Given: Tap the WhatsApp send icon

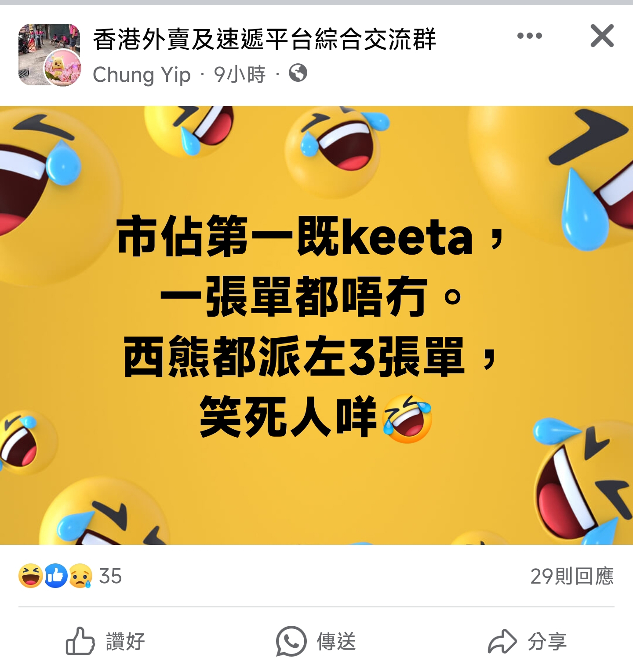Looking at the screenshot, I should tap(291, 641).
